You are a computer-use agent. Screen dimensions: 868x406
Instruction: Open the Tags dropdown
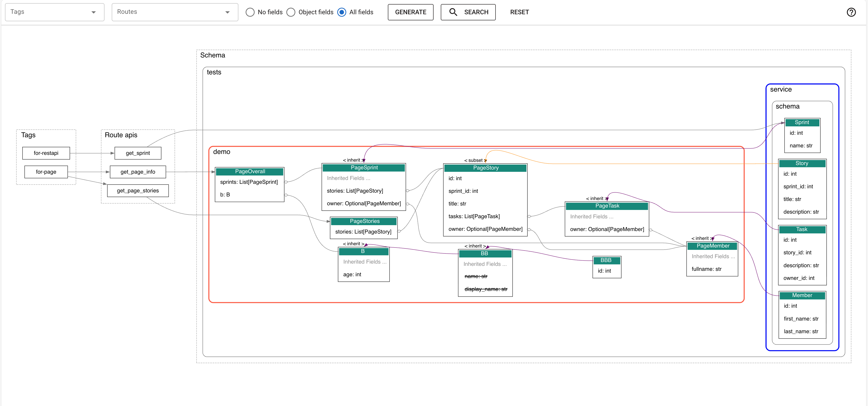50,12
